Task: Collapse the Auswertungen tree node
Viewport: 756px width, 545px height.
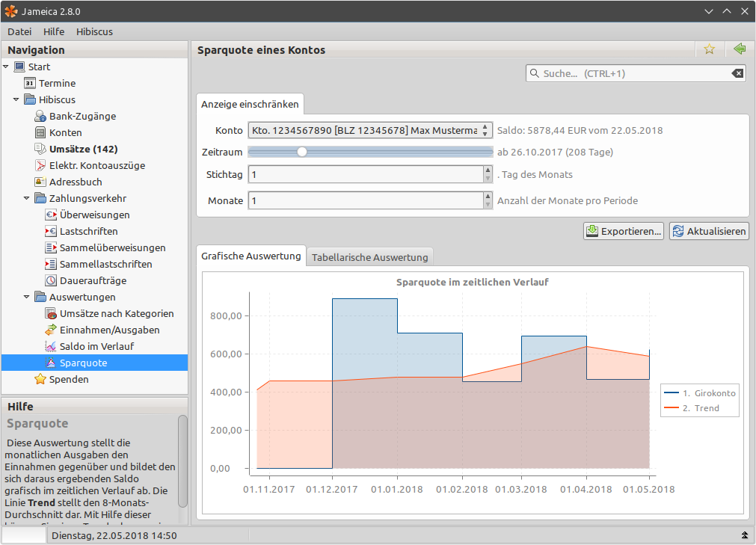Action: tap(26, 297)
